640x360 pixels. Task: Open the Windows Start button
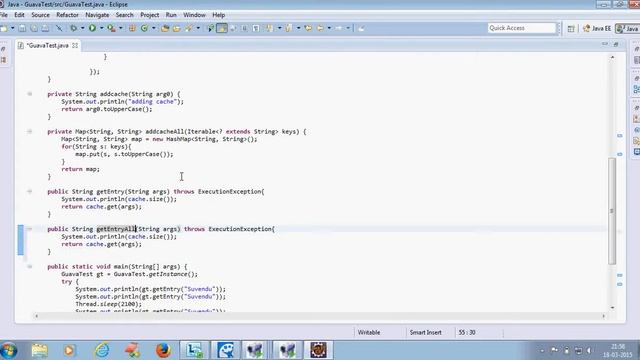[x=9, y=350]
